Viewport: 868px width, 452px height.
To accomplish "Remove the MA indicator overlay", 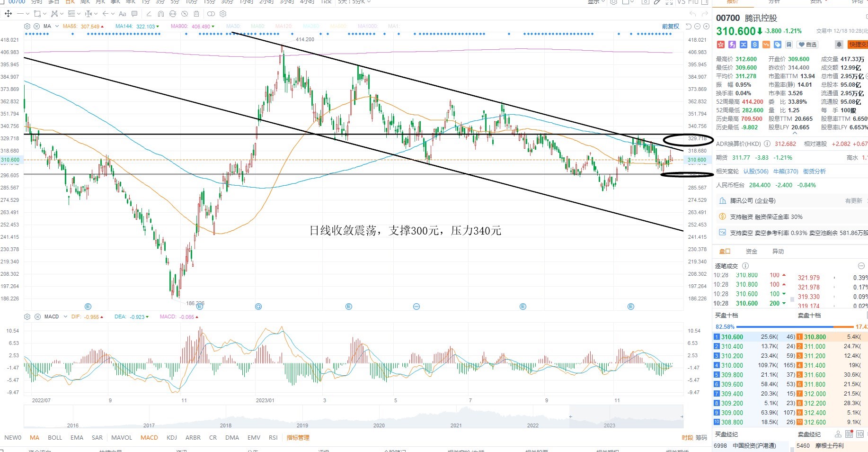I will point(36,26).
